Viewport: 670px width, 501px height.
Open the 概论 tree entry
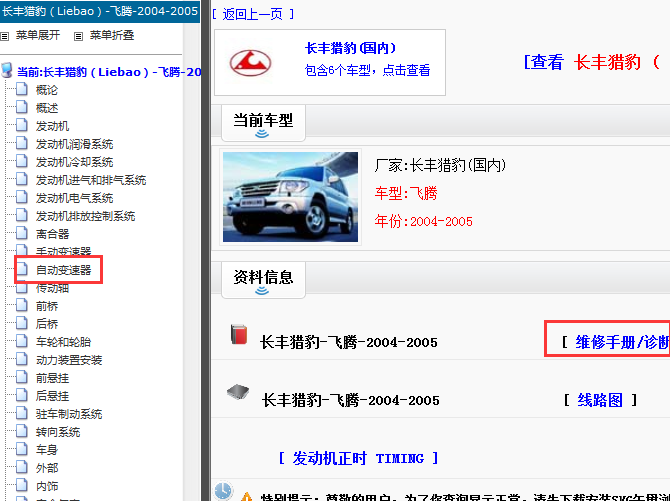coord(47,90)
